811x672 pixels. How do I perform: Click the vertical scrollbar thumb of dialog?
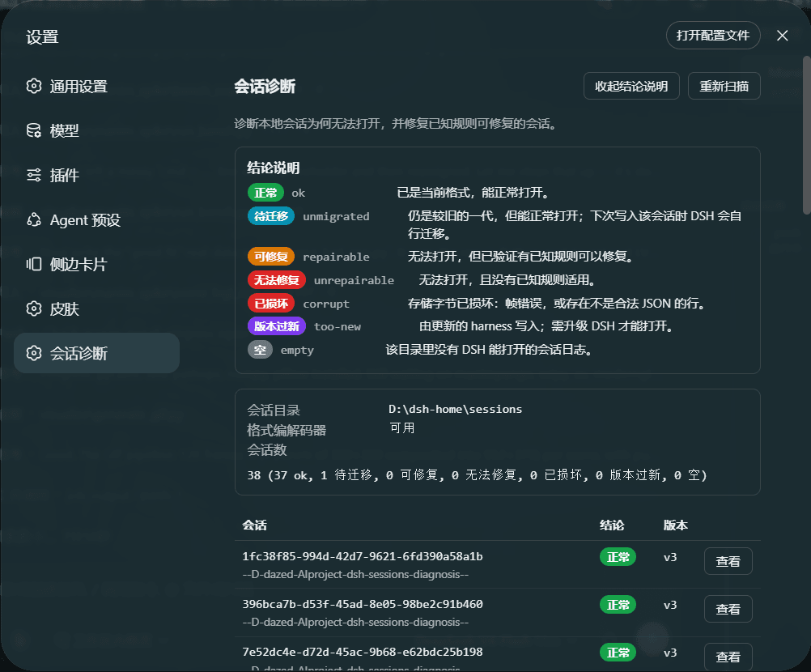pyautogui.click(x=806, y=134)
